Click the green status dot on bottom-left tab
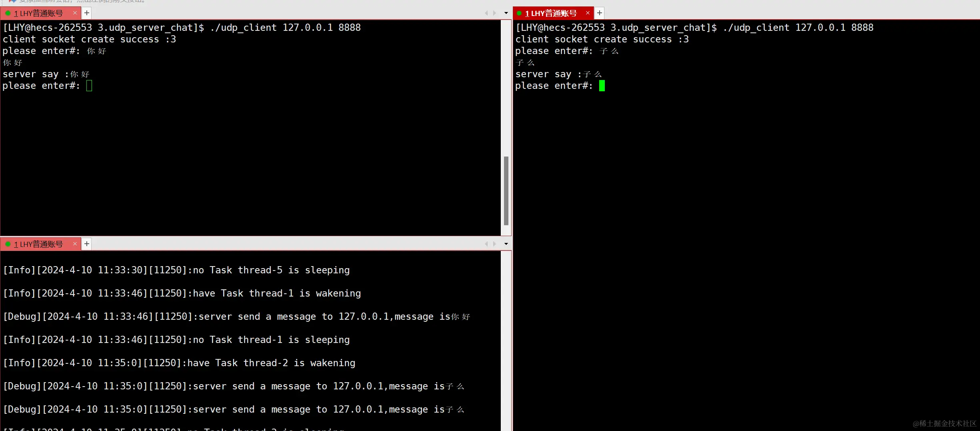This screenshot has width=980, height=431. pyautogui.click(x=8, y=244)
